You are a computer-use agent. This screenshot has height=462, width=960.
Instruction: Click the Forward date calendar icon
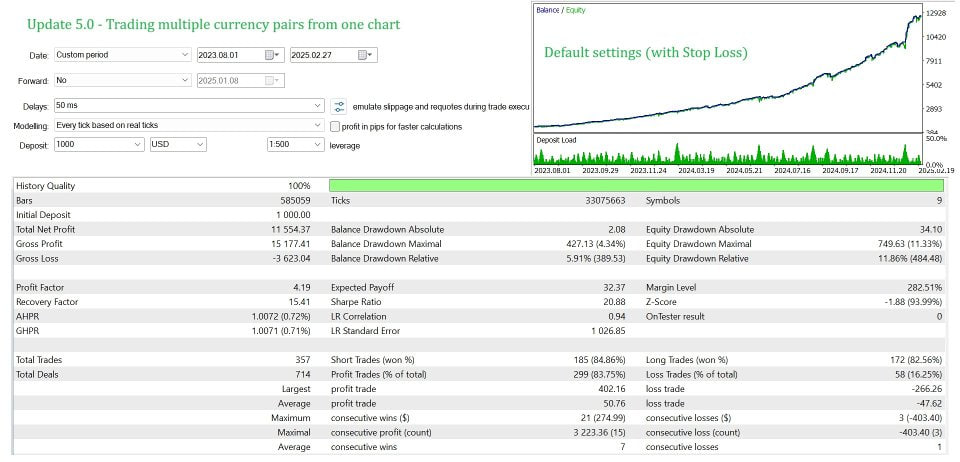pyautogui.click(x=268, y=80)
